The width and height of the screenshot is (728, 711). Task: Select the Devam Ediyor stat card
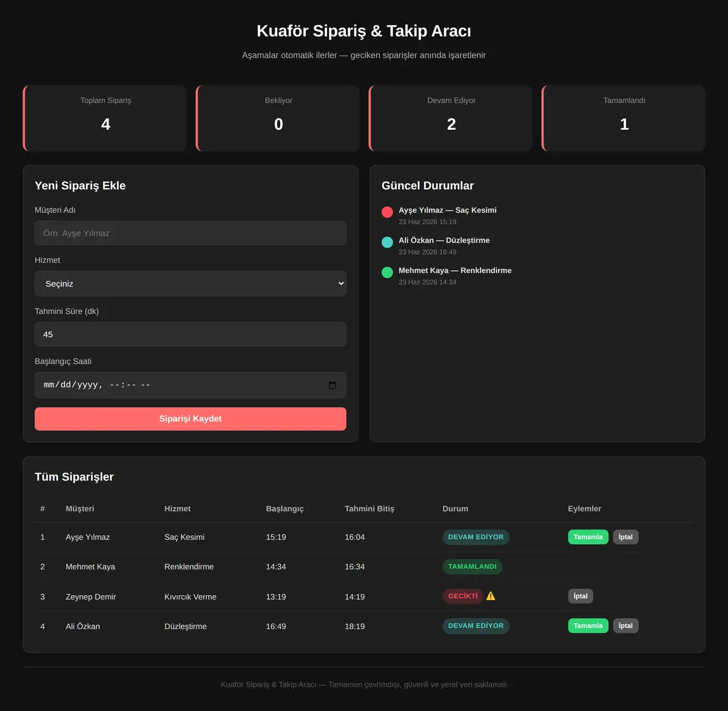451,118
